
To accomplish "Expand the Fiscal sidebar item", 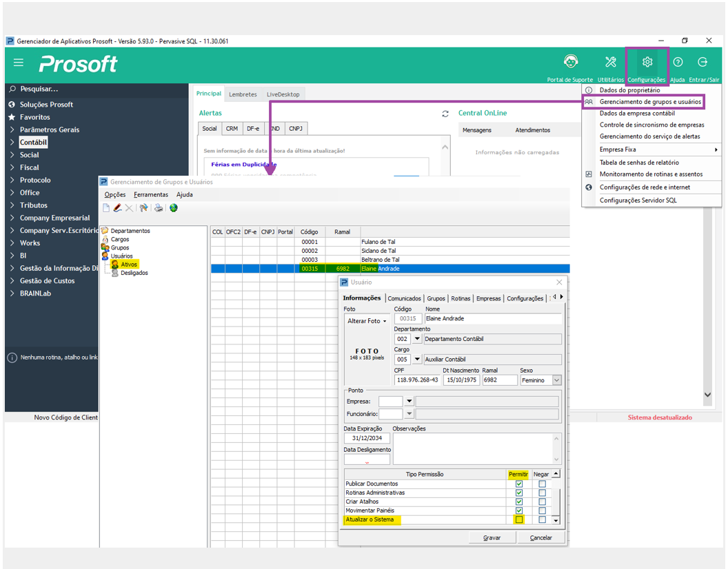I will click(x=12, y=167).
